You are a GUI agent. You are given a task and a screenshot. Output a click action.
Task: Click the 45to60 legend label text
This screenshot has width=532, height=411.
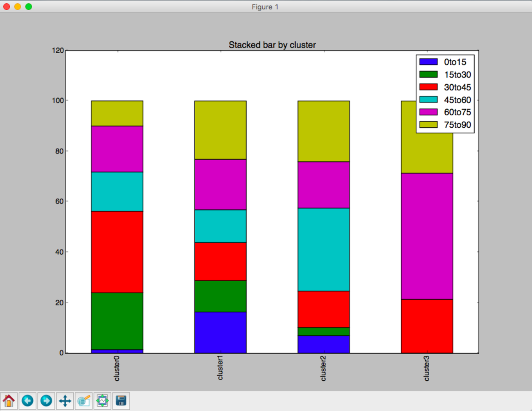tap(457, 100)
